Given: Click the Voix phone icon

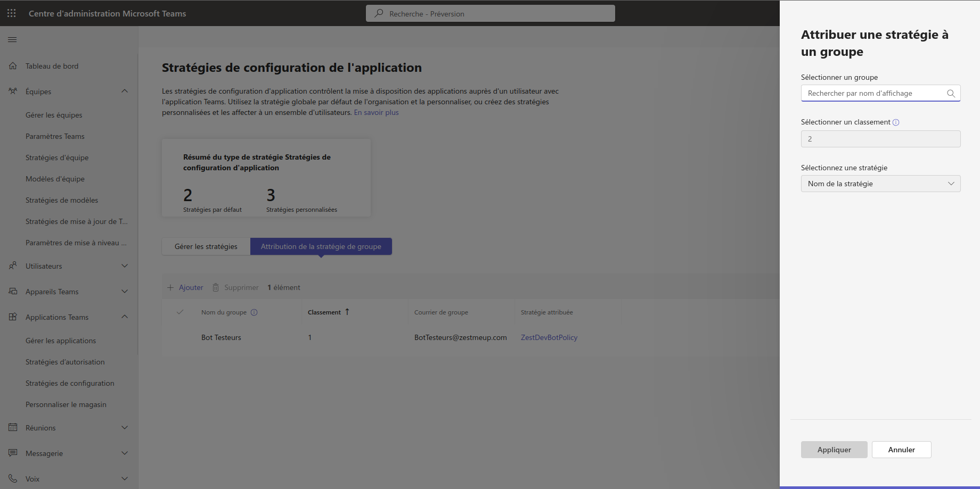Looking at the screenshot, I should [13, 478].
